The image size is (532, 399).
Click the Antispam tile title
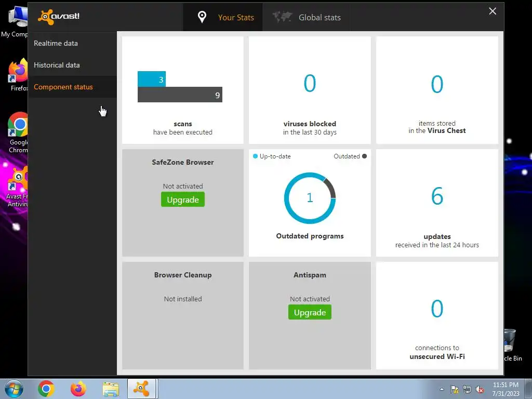pyautogui.click(x=310, y=275)
